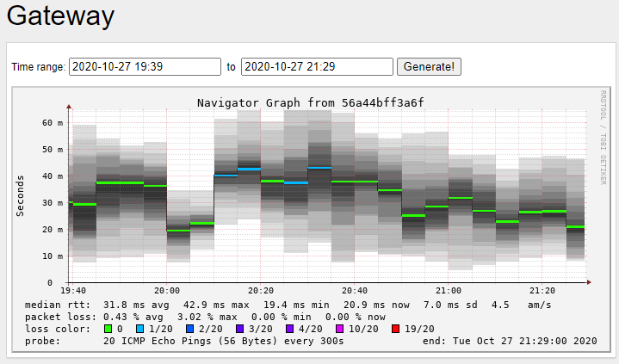Screen dimensions: 619x364
Task: Click the 50 m y-axis label
Action: point(53,150)
